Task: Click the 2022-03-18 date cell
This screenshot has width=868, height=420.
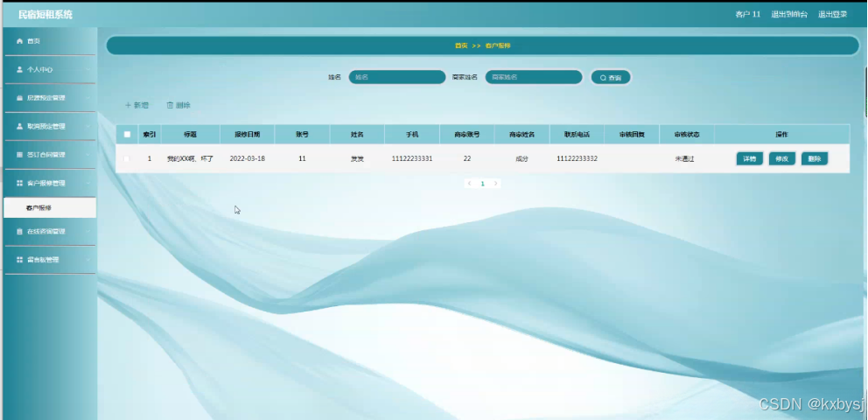Action: [247, 159]
